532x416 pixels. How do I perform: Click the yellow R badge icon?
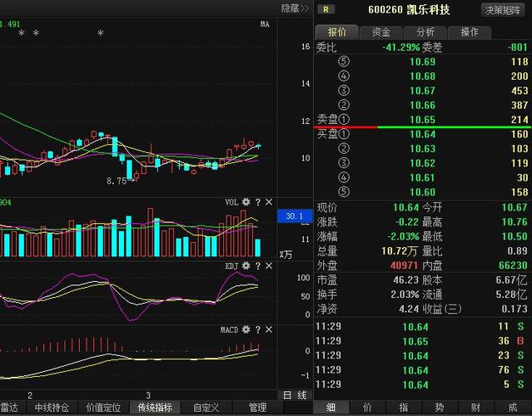(x=326, y=9)
